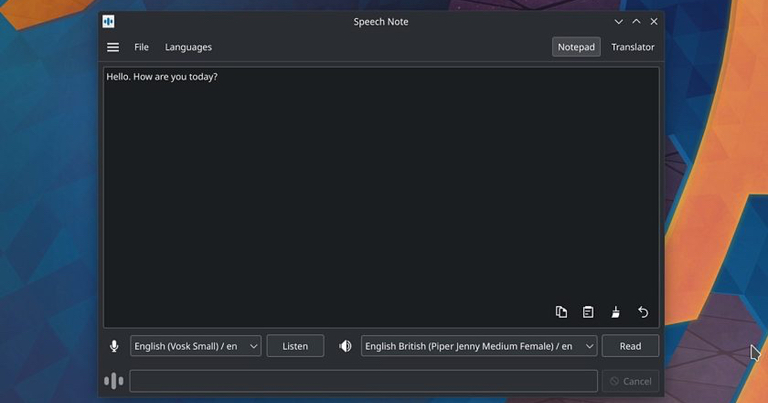Click the Cancel button
Viewport: 768px width, 403px height.
pyautogui.click(x=630, y=381)
